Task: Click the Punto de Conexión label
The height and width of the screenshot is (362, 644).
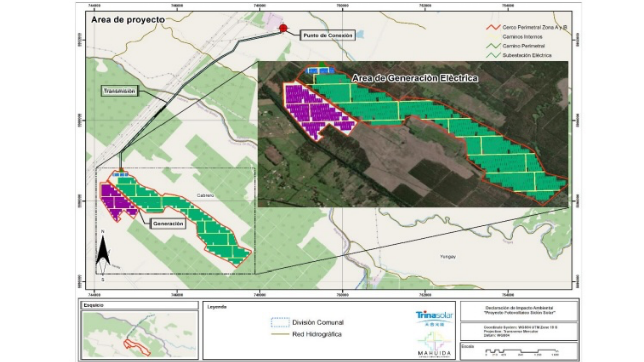Action: (328, 35)
